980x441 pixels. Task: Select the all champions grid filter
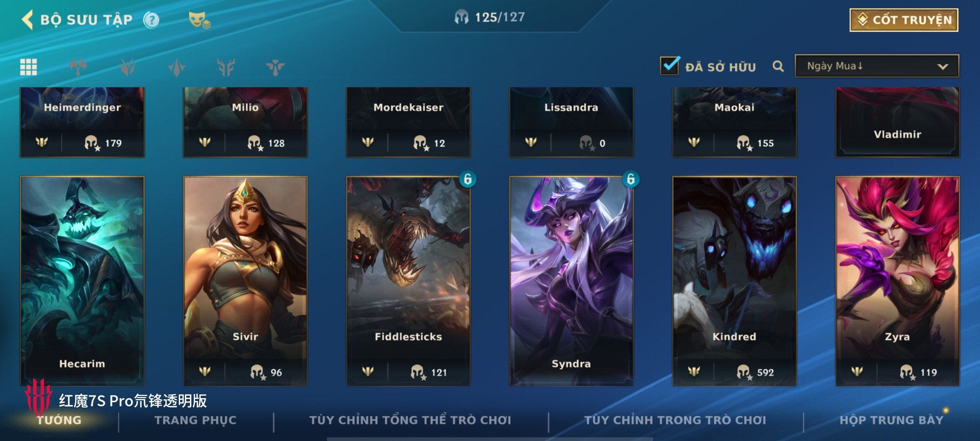tap(29, 67)
